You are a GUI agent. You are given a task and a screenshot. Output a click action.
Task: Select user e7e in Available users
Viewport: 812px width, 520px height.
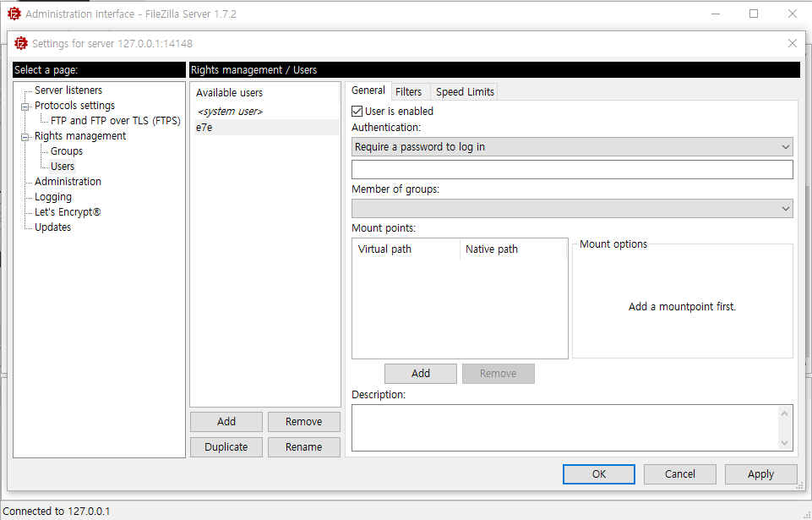point(267,128)
